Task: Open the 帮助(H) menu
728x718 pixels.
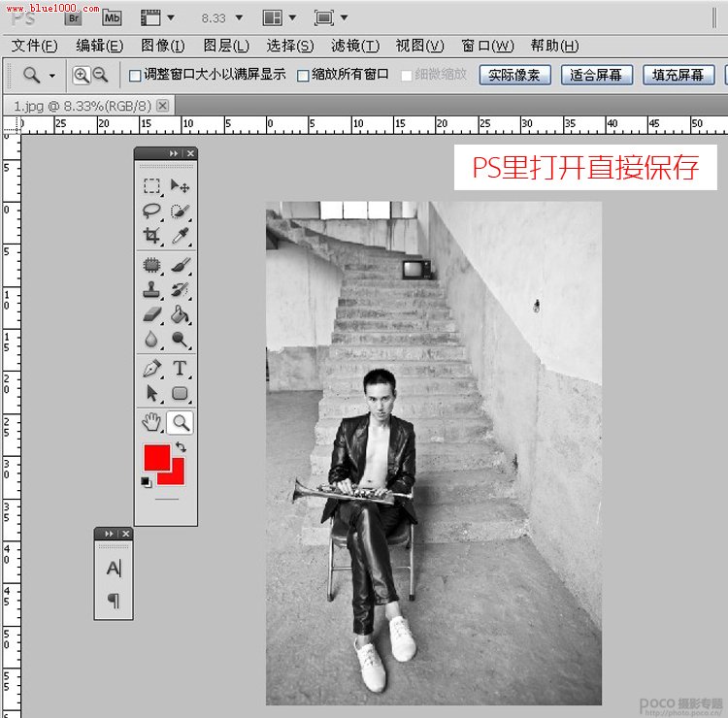Action: [554, 46]
